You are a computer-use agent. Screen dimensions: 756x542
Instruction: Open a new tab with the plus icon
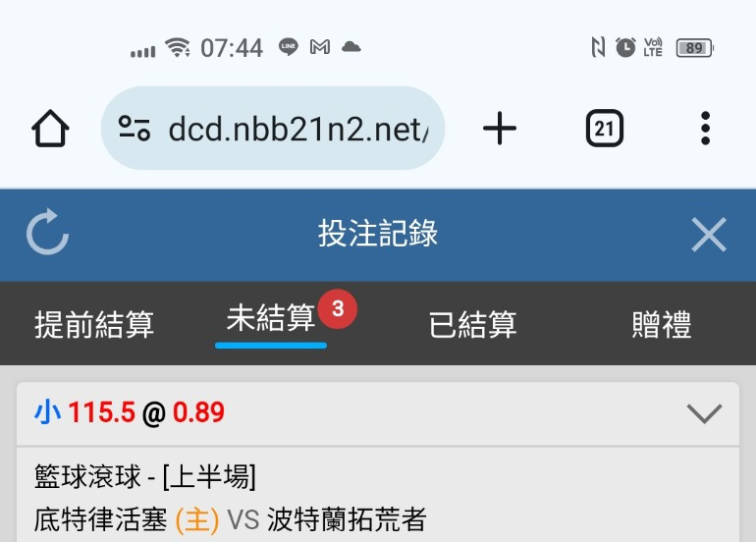pyautogui.click(x=500, y=129)
